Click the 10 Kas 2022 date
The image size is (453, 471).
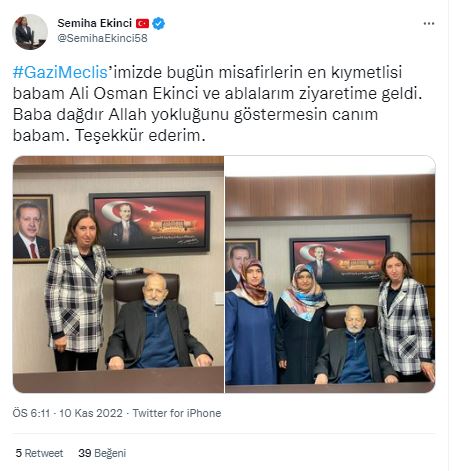[91, 413]
